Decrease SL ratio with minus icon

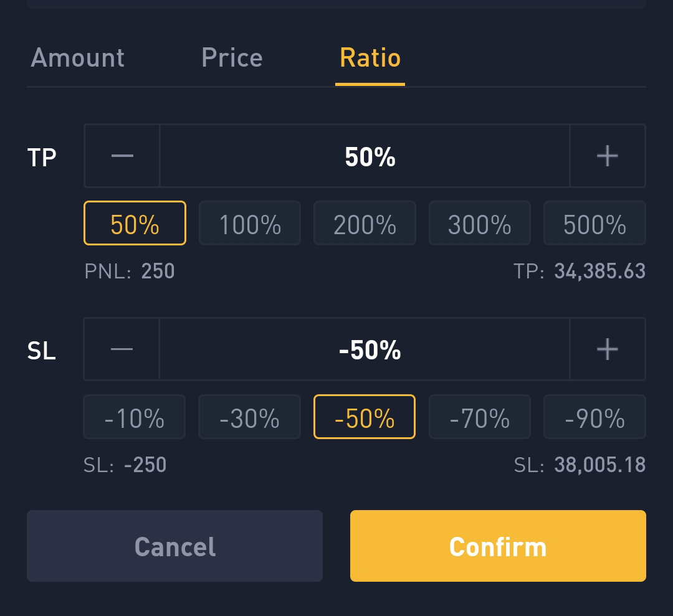[122, 349]
